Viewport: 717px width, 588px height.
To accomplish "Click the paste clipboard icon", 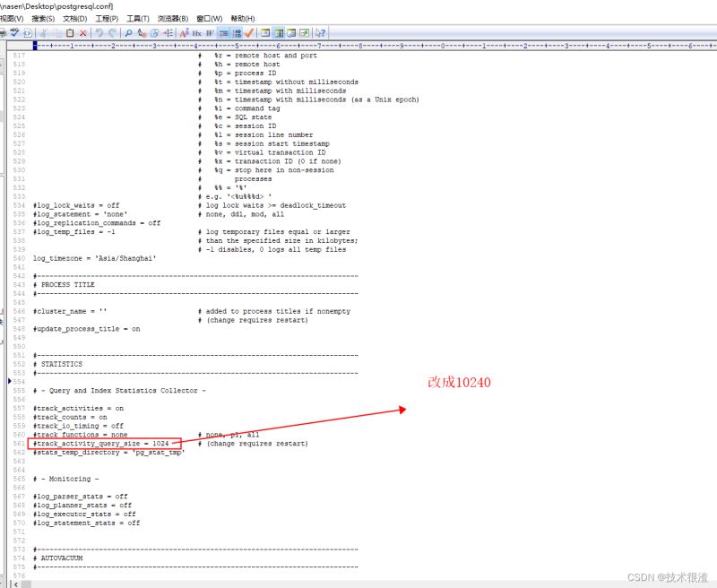I will point(69,32).
